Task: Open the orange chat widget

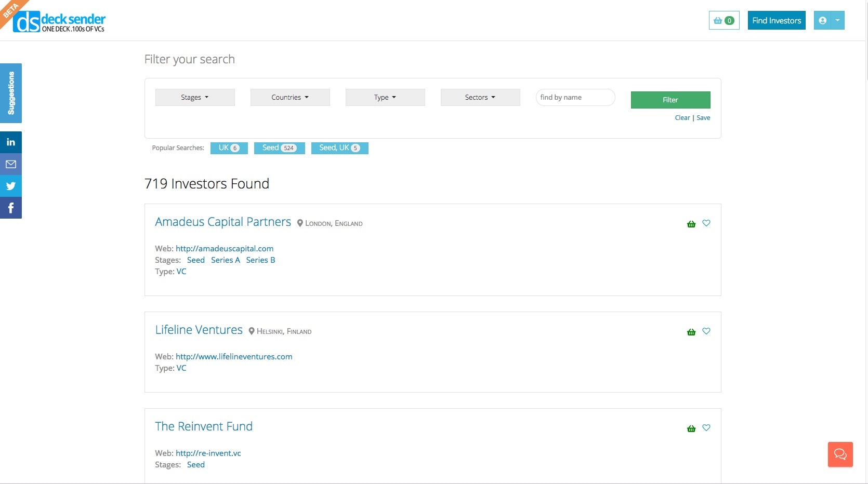Action: click(840, 454)
